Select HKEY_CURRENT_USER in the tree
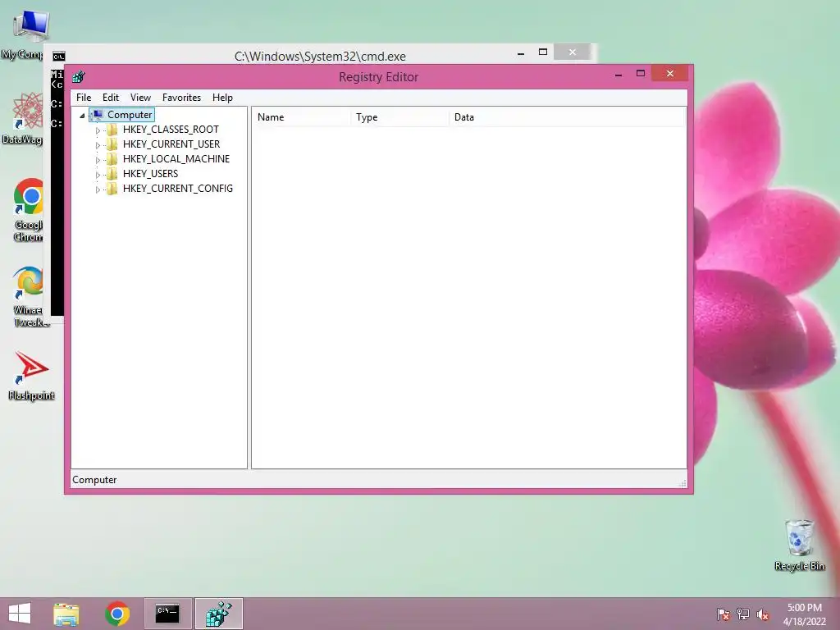This screenshot has width=840, height=630. 171,144
